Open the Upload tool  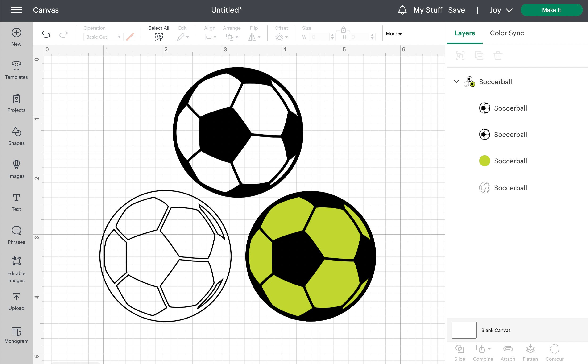[16, 300]
